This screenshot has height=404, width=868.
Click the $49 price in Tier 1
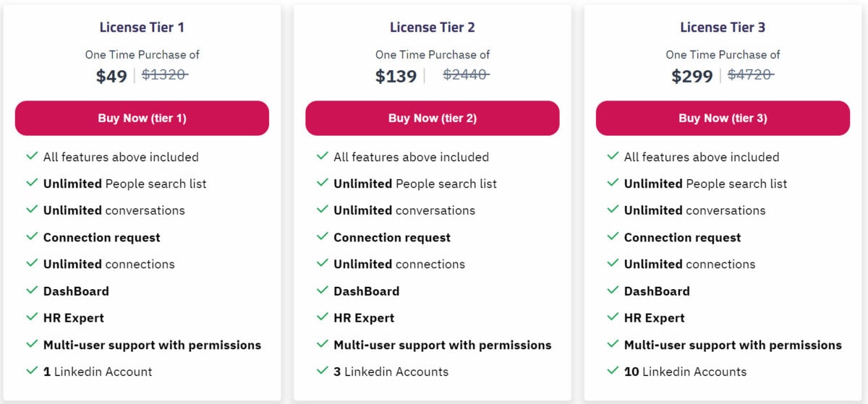point(111,76)
